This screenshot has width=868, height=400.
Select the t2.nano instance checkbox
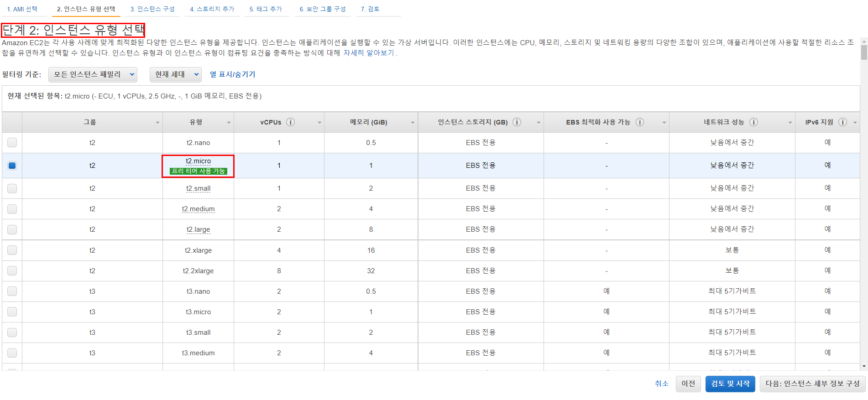click(12, 143)
